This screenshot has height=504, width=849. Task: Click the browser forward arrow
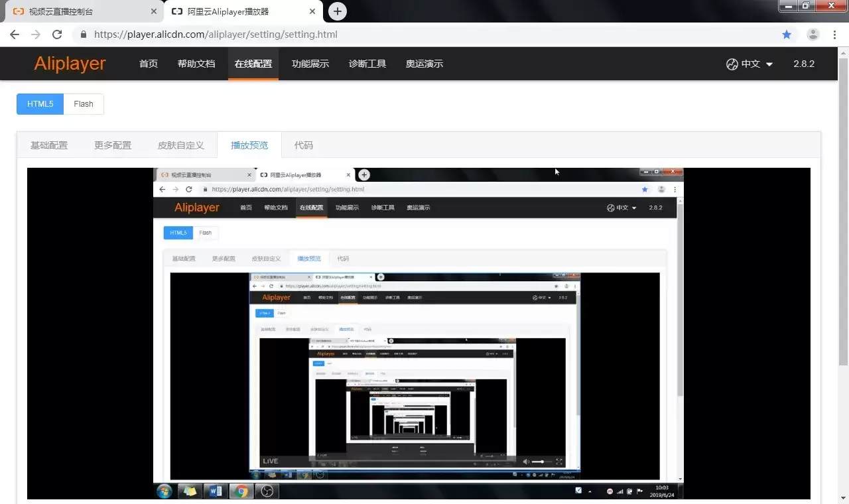36,34
